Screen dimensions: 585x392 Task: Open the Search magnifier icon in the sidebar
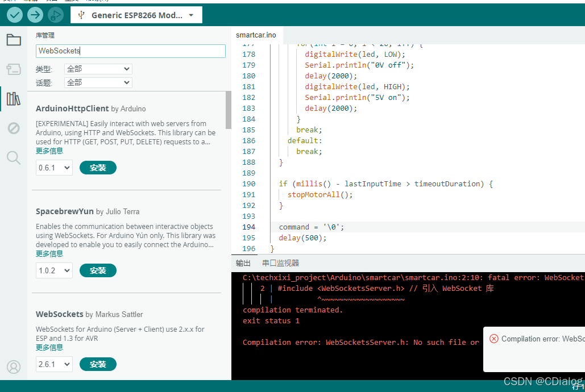coord(14,157)
